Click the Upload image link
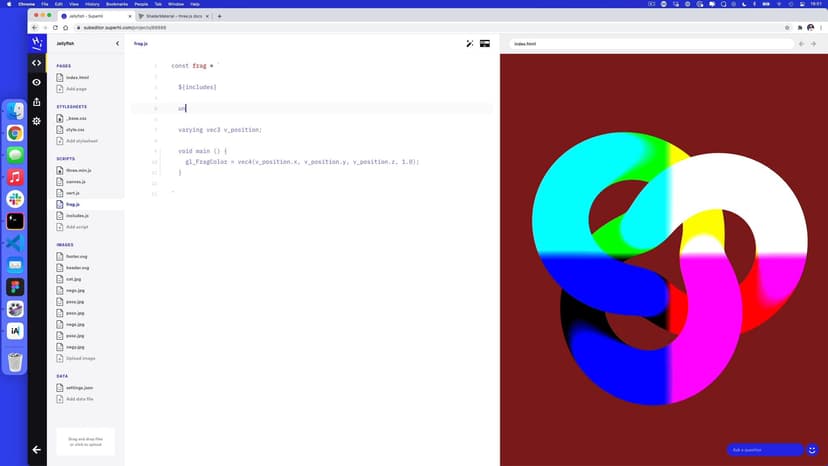Viewport: 828px width, 466px height. [80, 358]
